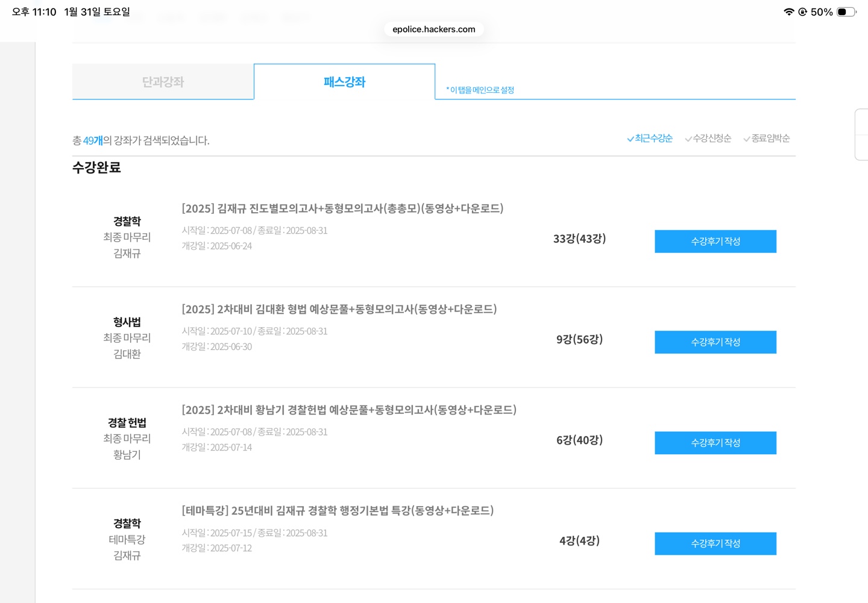Write review for 황남기 경찰헌법 course
The width and height of the screenshot is (868, 603).
(x=715, y=443)
